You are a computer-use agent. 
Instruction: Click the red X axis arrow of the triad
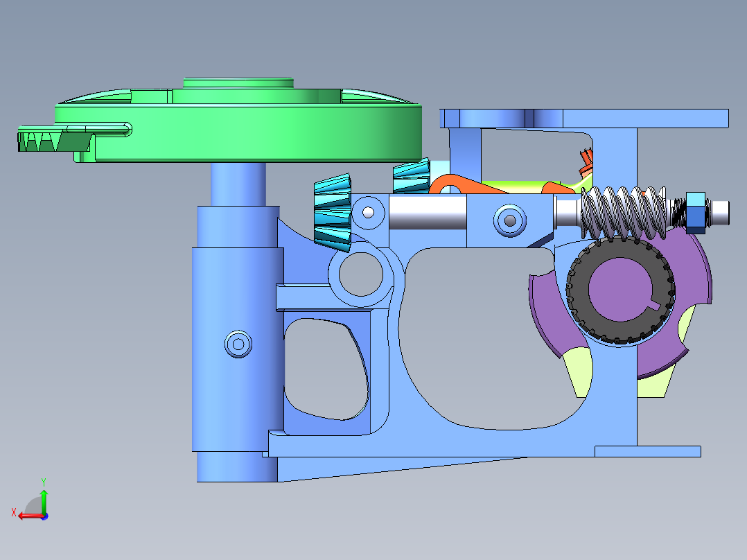[30, 516]
